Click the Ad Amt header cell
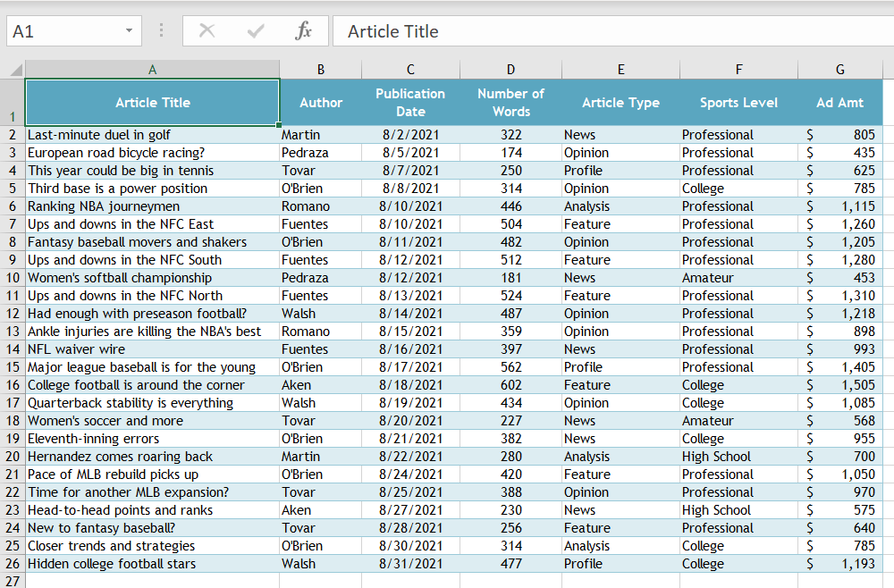This screenshot has height=588, width=894. pos(839,102)
